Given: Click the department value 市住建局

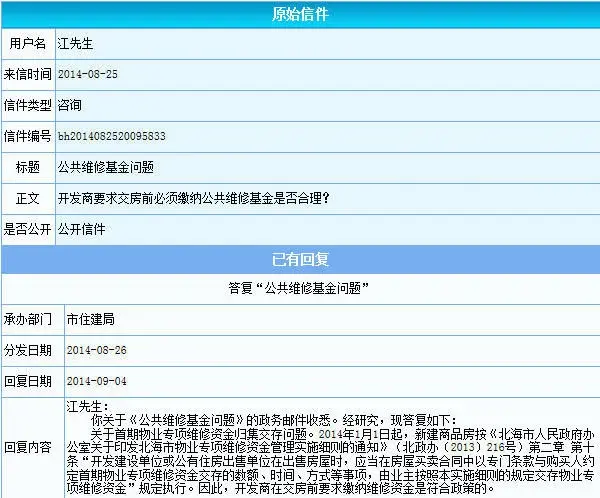Looking at the screenshot, I should point(90,319).
